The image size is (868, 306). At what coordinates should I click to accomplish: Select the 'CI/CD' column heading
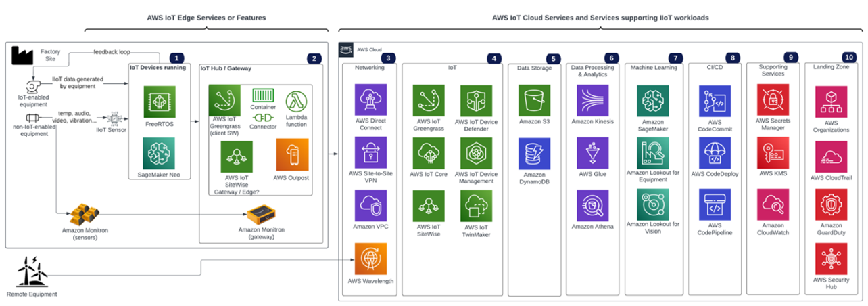715,68
